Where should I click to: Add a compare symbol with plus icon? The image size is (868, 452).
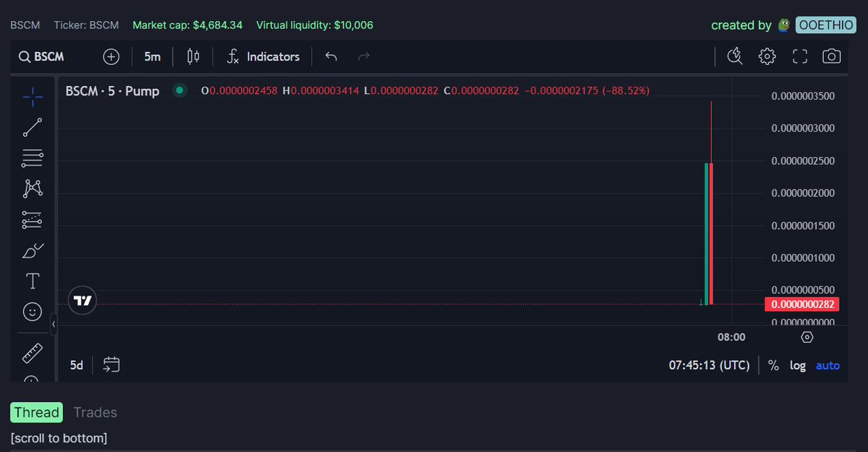111,56
